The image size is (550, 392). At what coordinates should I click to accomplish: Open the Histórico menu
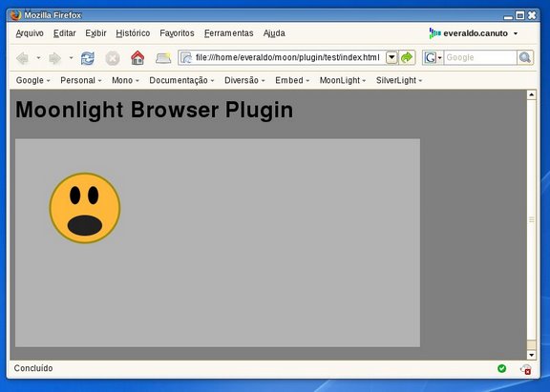tap(133, 33)
